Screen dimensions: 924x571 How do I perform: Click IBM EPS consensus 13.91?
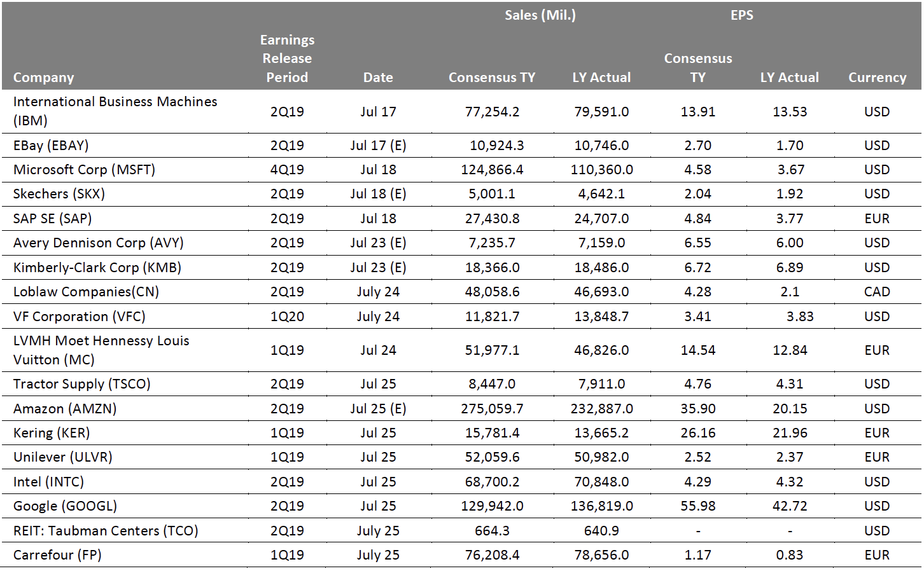(x=697, y=112)
